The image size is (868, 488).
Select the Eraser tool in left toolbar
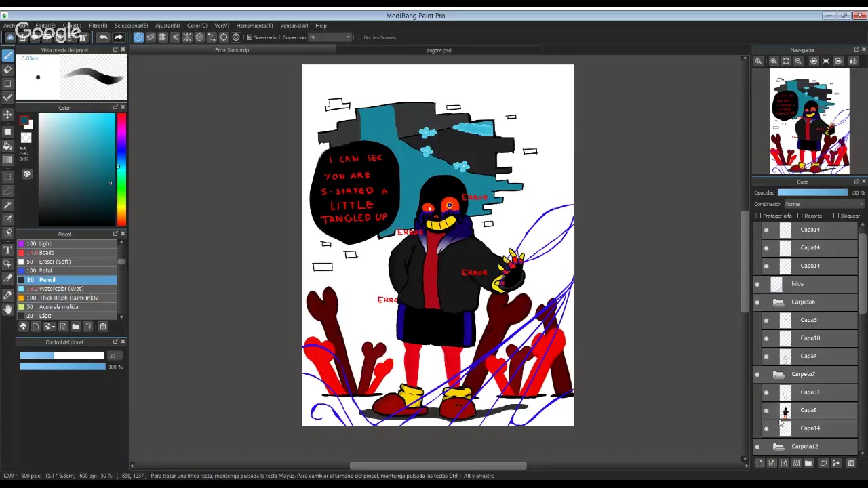tap(7, 70)
